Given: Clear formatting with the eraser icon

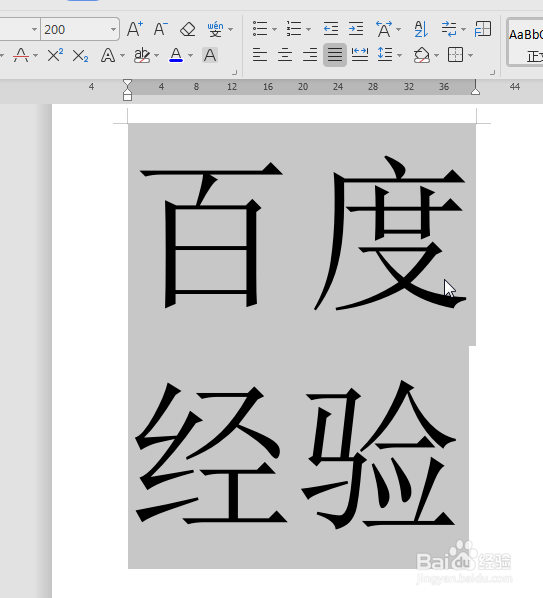Looking at the screenshot, I should coord(187,29).
